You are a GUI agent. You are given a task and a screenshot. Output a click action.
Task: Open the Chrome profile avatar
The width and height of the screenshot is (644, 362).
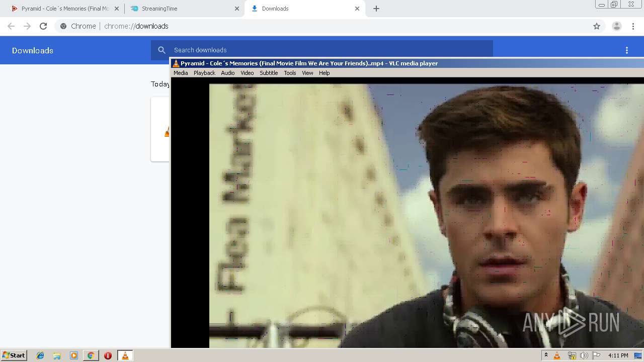[x=616, y=26]
